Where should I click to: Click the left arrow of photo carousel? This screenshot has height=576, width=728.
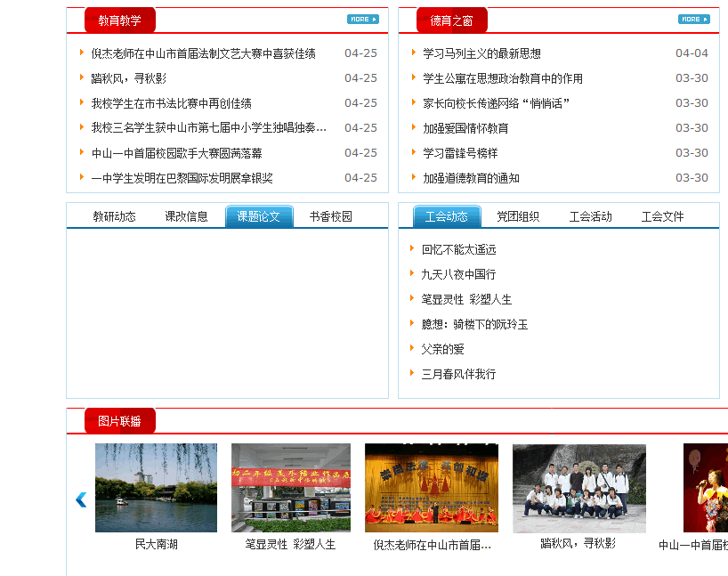[81, 499]
